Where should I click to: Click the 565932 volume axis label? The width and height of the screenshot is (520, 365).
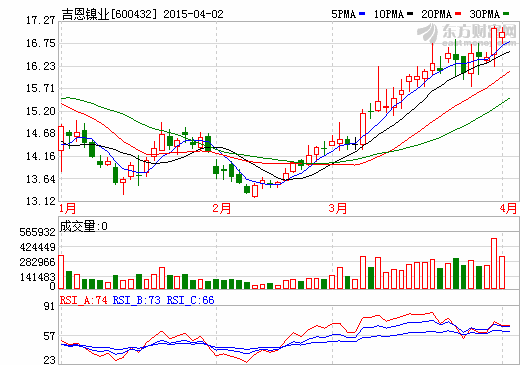(37, 232)
